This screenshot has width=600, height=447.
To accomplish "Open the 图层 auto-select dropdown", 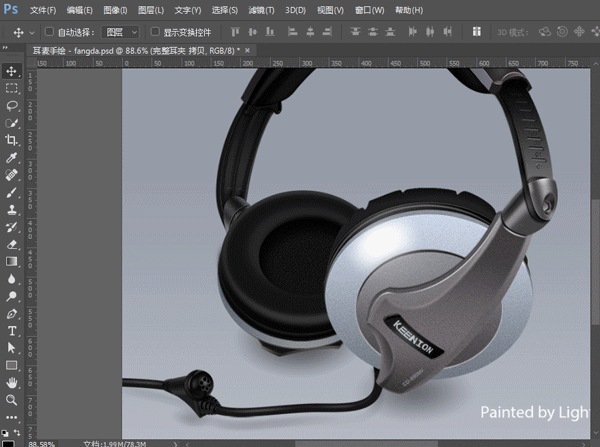I will (120, 32).
